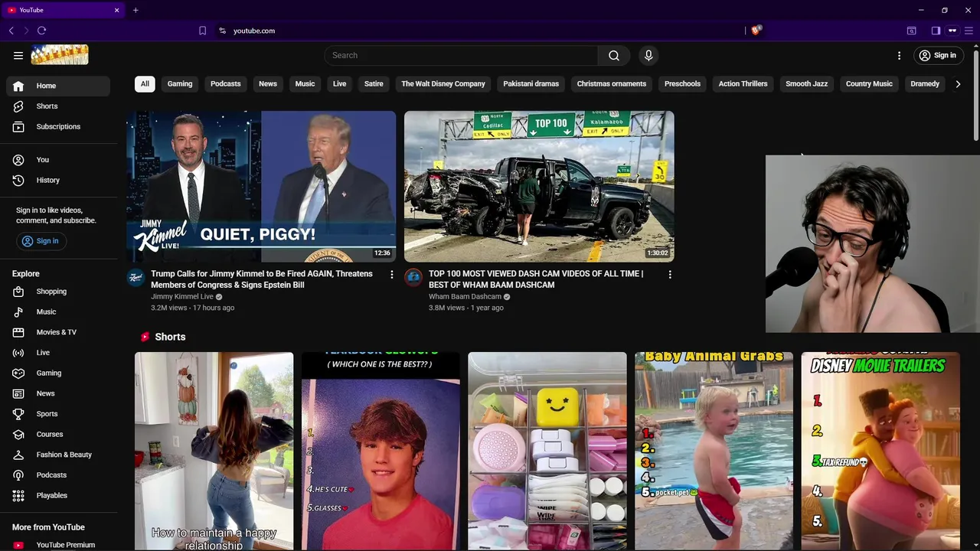Open TOP 100 MOST VIEWED DASH CAM title
Screen dimensions: 980x551
[x=536, y=279]
